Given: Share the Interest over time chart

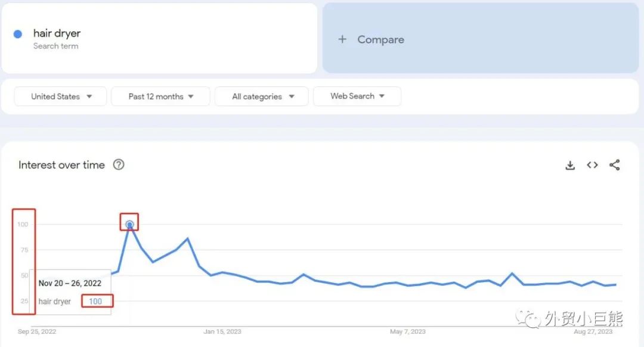Looking at the screenshot, I should (x=615, y=165).
